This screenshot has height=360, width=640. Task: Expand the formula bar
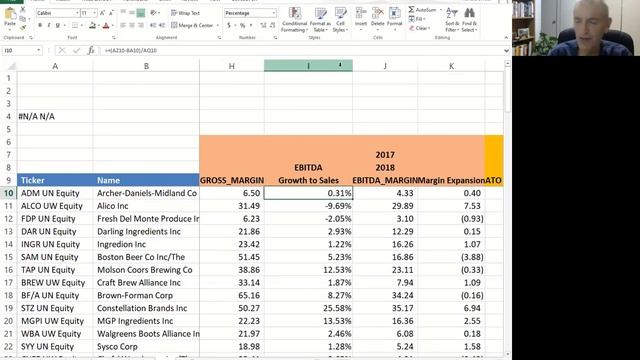tap(506, 51)
